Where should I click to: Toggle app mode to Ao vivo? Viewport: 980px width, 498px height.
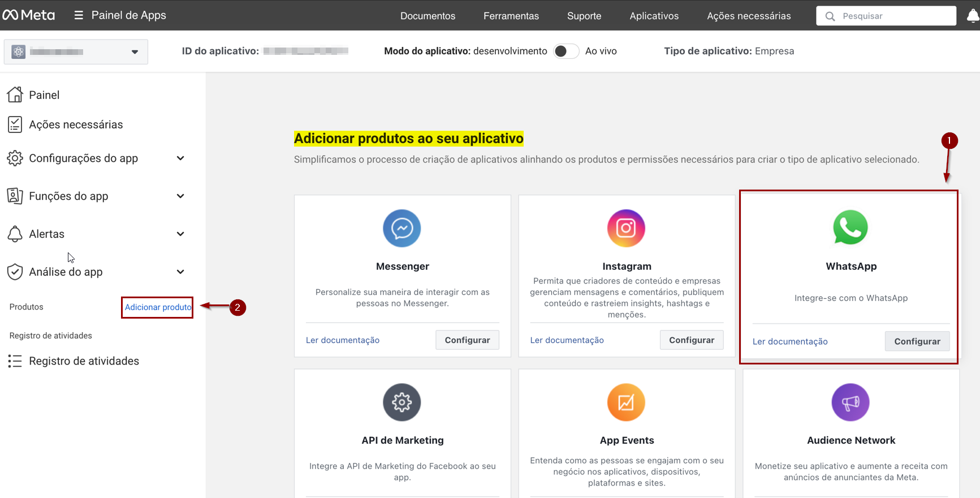(x=565, y=51)
